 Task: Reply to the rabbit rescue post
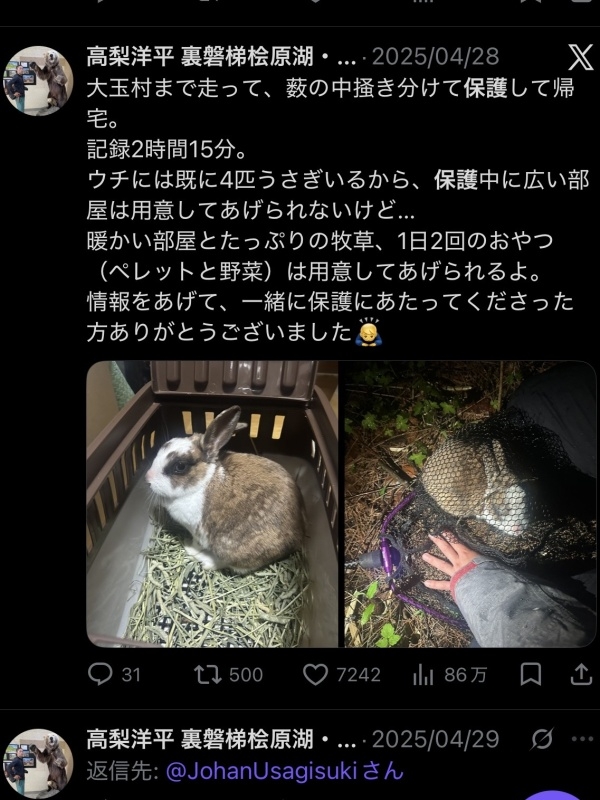100,674
